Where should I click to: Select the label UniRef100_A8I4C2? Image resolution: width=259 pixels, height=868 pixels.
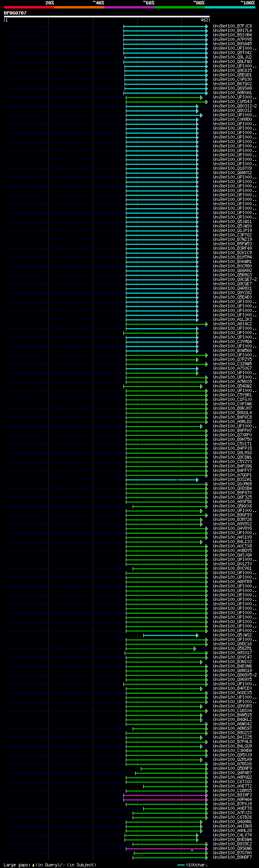232,324
